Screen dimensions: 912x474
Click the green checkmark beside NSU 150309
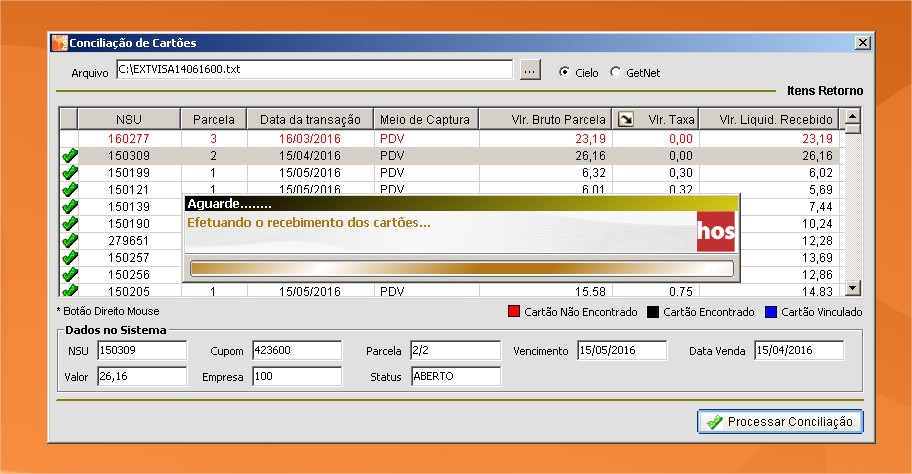click(69, 156)
